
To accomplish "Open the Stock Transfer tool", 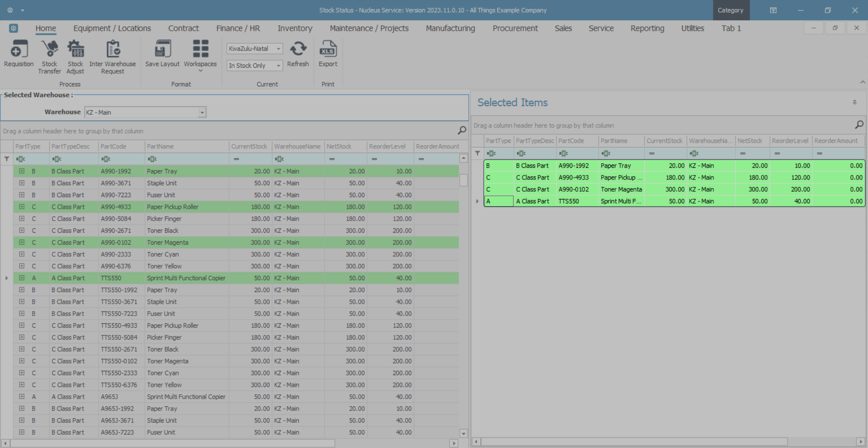I will pyautogui.click(x=49, y=50).
